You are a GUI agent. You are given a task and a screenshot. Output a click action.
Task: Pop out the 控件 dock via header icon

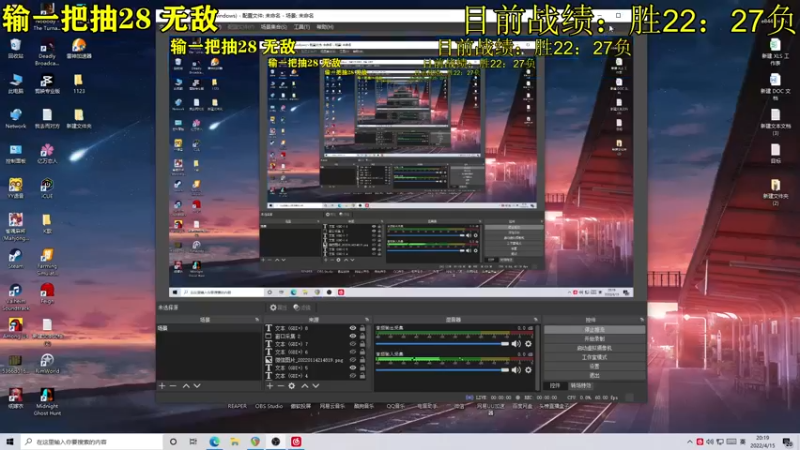click(x=642, y=319)
